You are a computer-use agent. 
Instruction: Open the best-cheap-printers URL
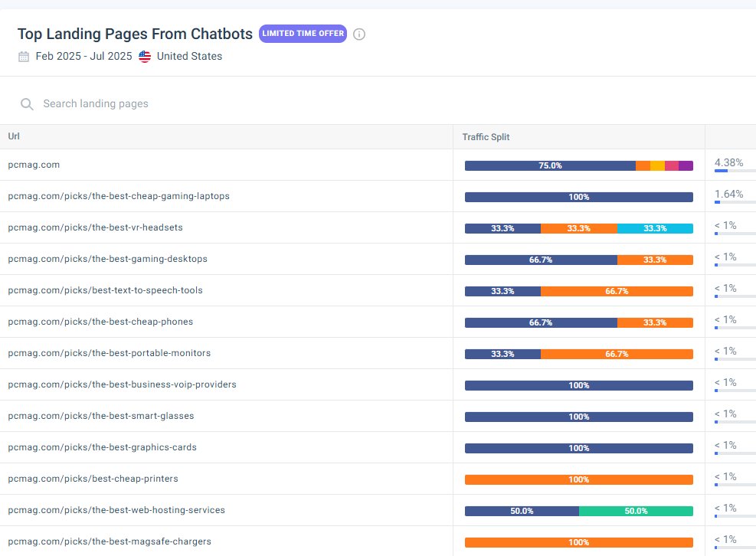[93, 479]
